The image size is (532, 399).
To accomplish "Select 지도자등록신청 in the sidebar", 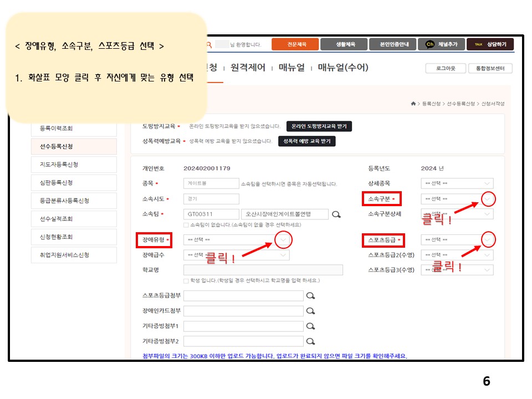I will coord(74,165).
